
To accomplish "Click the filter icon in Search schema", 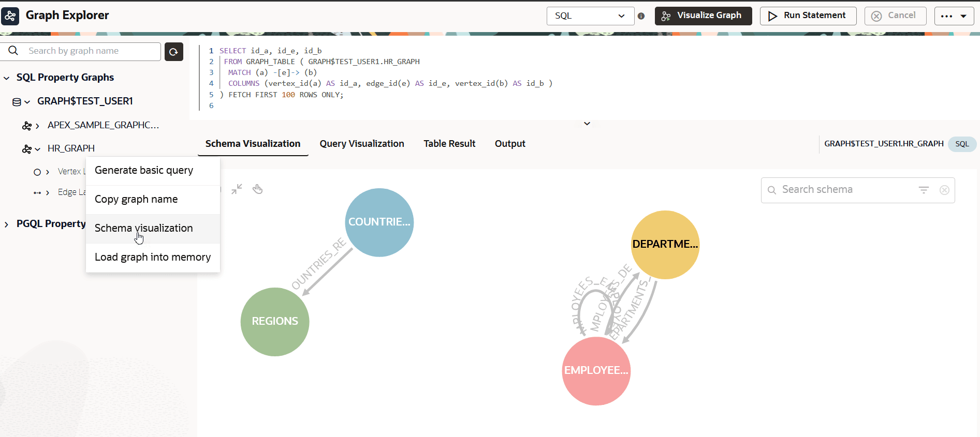I will (x=924, y=190).
